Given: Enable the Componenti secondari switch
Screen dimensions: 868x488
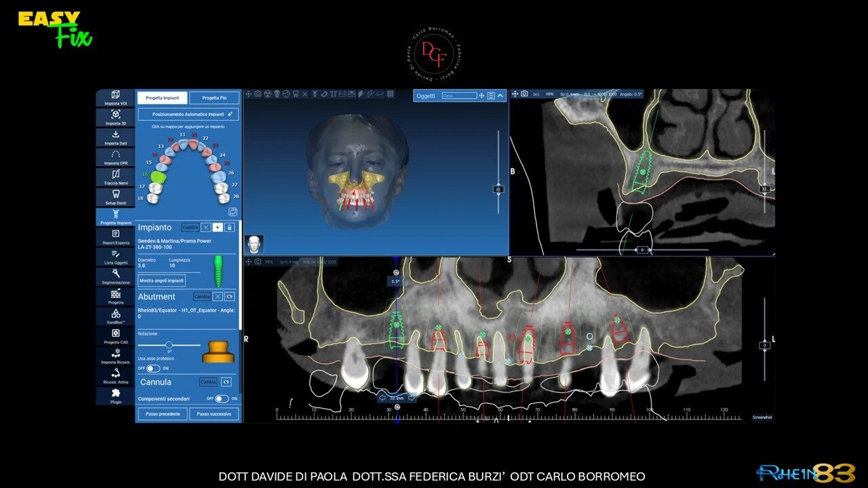Looking at the screenshot, I should click(222, 399).
